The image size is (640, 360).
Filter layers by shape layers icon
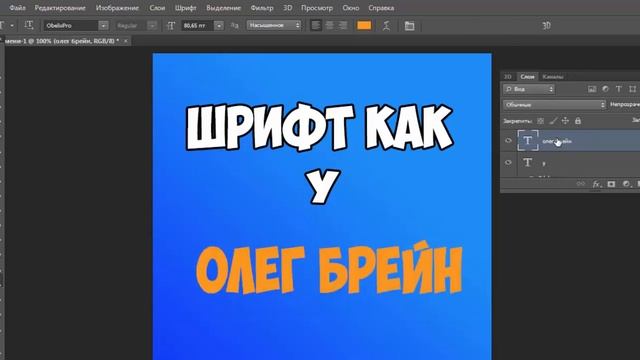[x=632, y=89]
